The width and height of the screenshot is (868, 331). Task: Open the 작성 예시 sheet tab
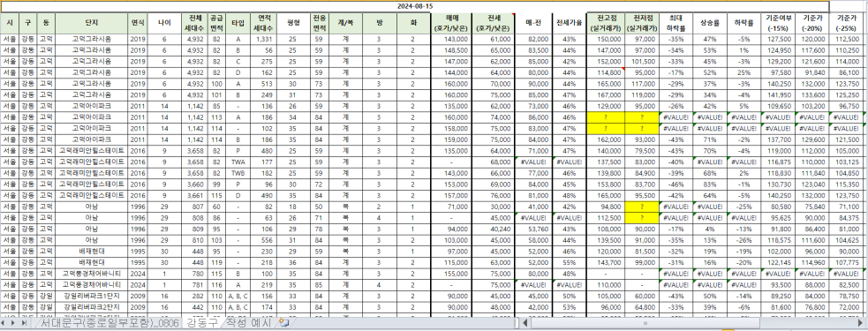pos(248,323)
